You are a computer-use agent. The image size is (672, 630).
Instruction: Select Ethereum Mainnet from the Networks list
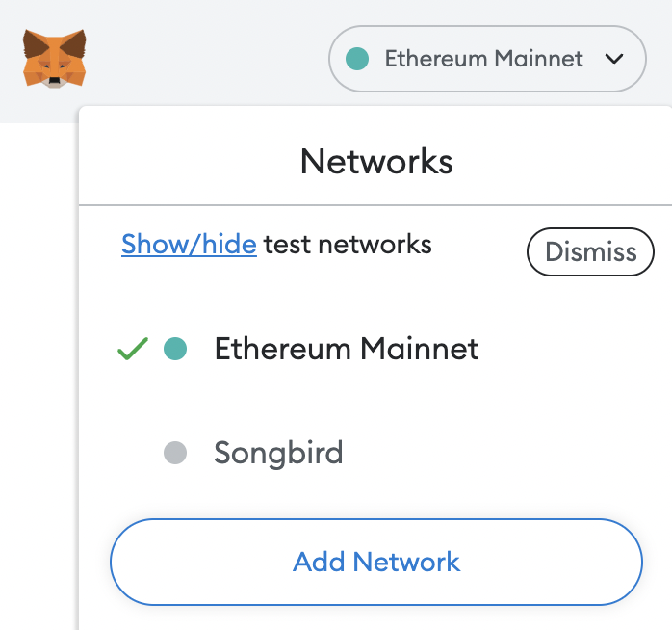pos(347,349)
